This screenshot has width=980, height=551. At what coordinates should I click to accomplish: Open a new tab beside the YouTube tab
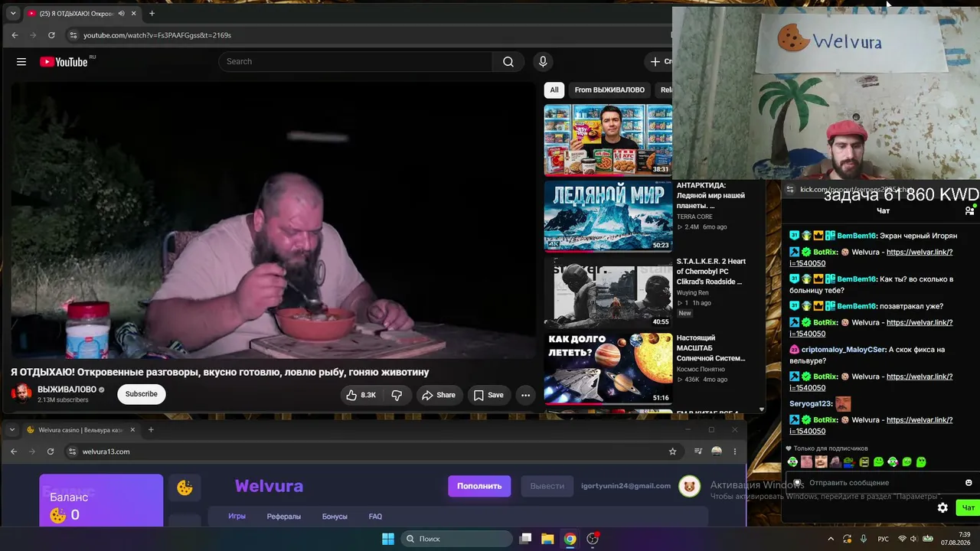coord(152,13)
